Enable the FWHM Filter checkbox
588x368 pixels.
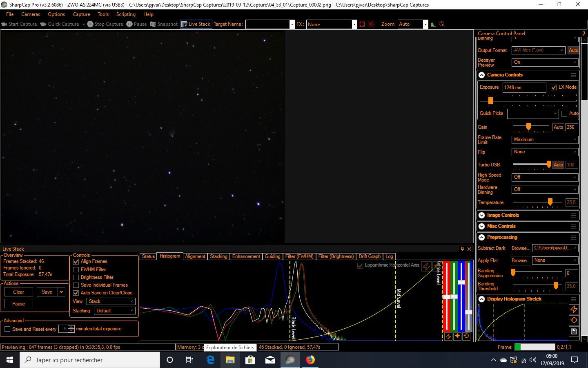(x=76, y=269)
